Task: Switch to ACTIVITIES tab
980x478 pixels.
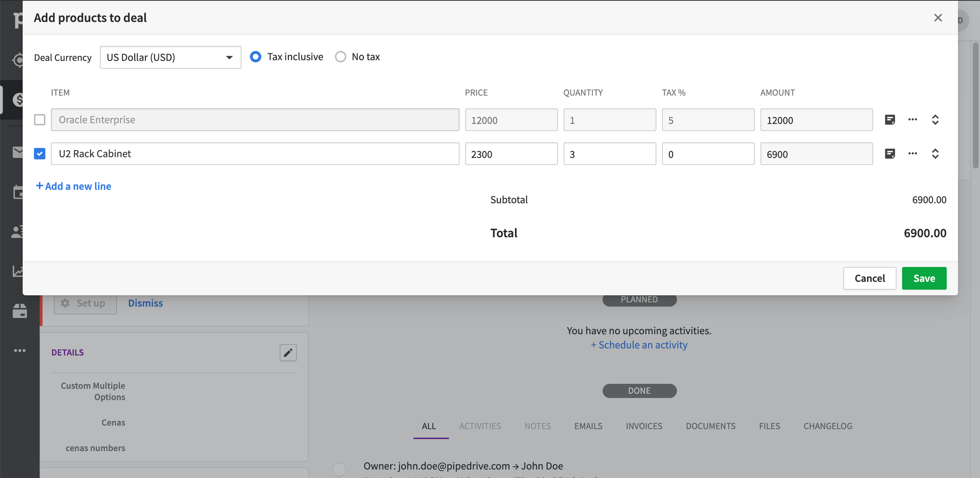Action: pyautogui.click(x=480, y=426)
